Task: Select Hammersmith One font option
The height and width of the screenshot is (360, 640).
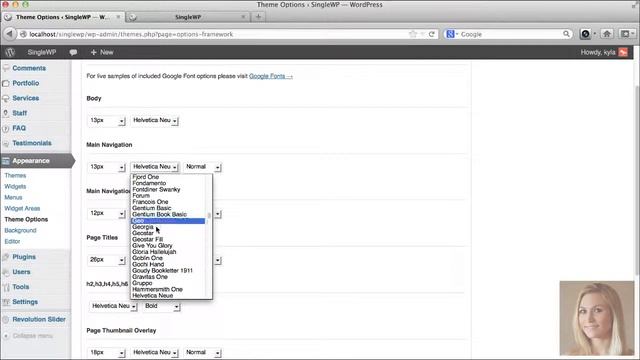Action: click(157, 289)
